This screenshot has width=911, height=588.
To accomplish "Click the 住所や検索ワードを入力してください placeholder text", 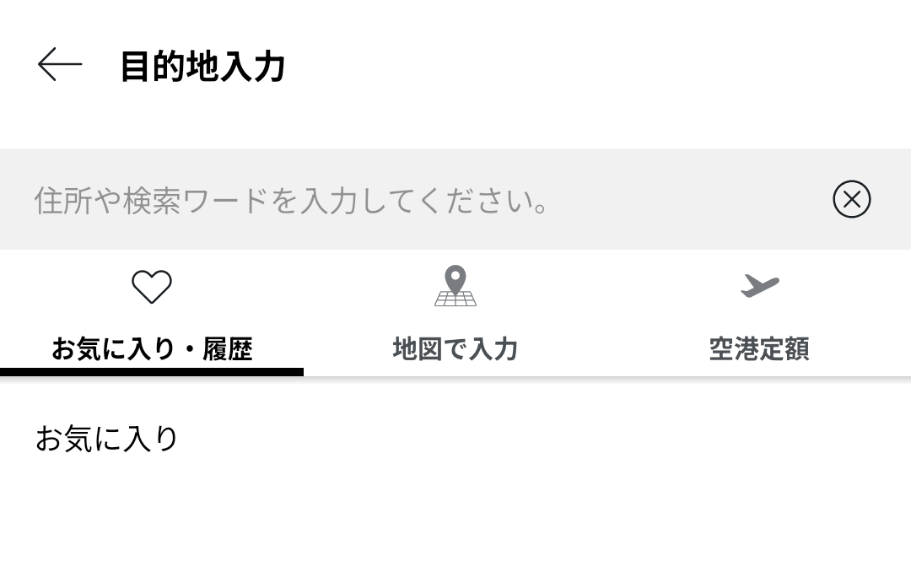I will click(292, 201).
